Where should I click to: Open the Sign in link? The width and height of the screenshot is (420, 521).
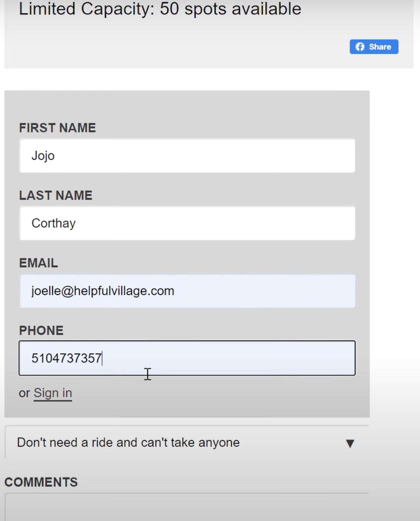[53, 393]
